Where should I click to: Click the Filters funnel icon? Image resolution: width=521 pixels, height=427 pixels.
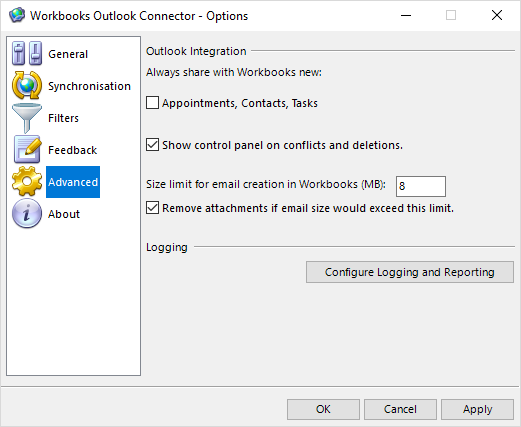click(x=27, y=118)
